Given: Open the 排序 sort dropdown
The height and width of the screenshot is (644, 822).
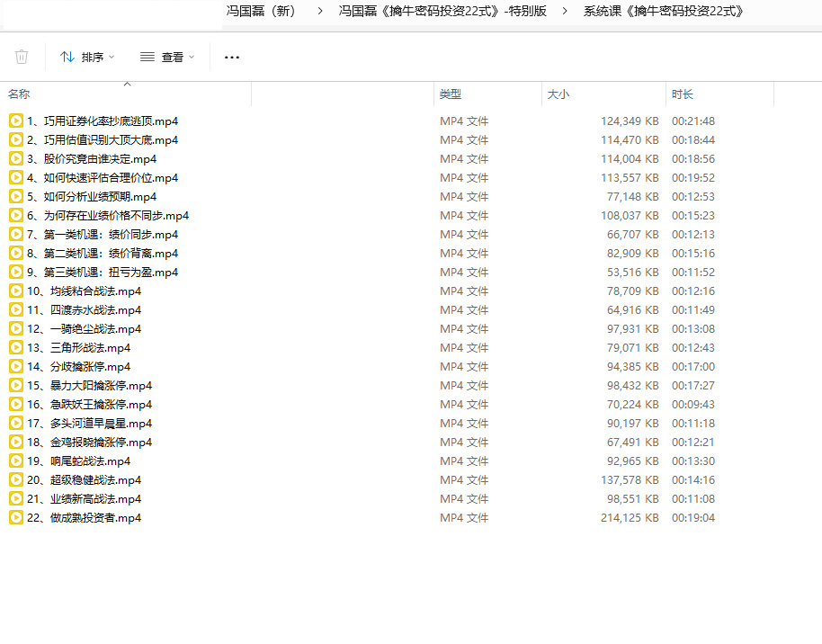Looking at the screenshot, I should point(87,57).
